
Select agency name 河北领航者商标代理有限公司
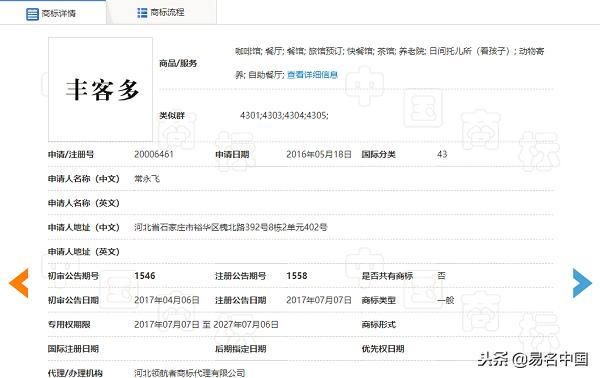[190, 373]
